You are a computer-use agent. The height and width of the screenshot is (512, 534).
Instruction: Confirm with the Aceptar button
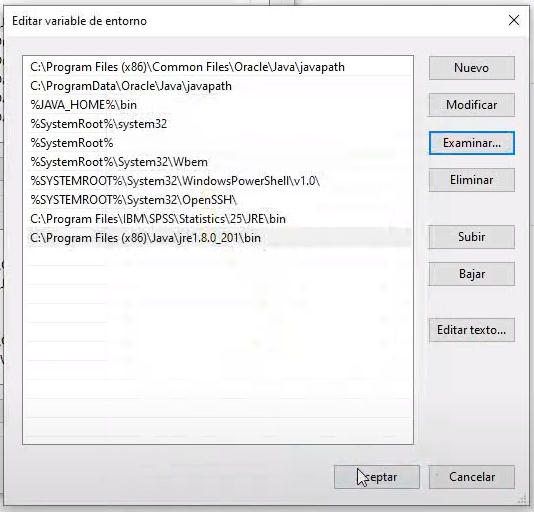377,477
